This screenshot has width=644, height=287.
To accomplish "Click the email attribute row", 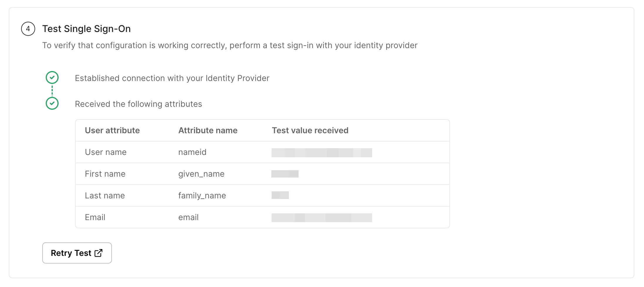I will point(188,217).
